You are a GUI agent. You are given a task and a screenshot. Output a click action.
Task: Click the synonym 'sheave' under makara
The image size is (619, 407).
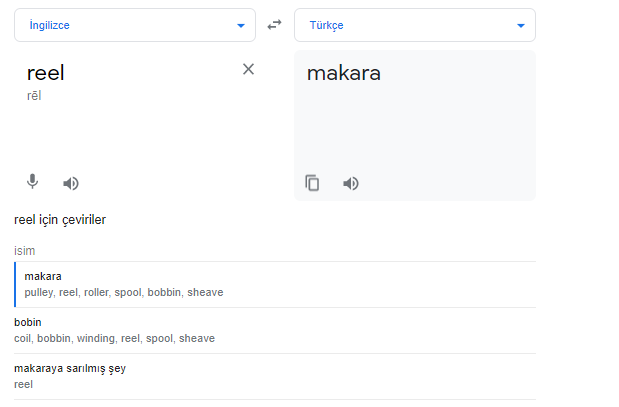(205, 292)
